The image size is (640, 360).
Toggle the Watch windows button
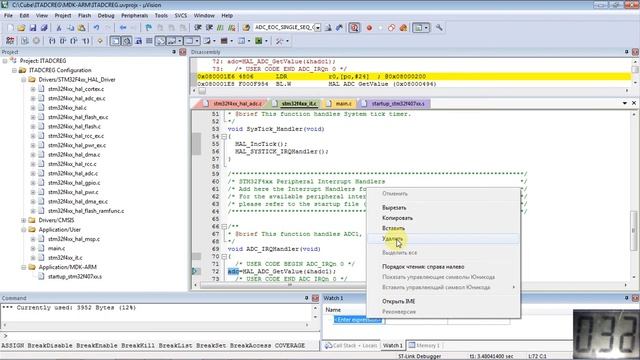[172, 41]
